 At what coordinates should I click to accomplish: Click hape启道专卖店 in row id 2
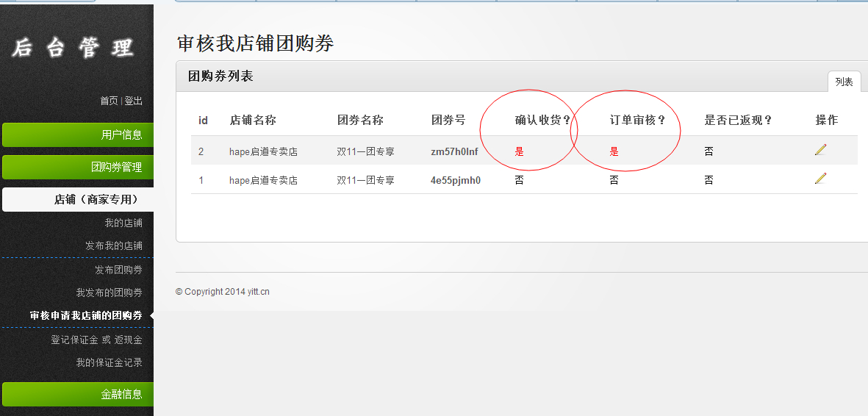tap(264, 152)
